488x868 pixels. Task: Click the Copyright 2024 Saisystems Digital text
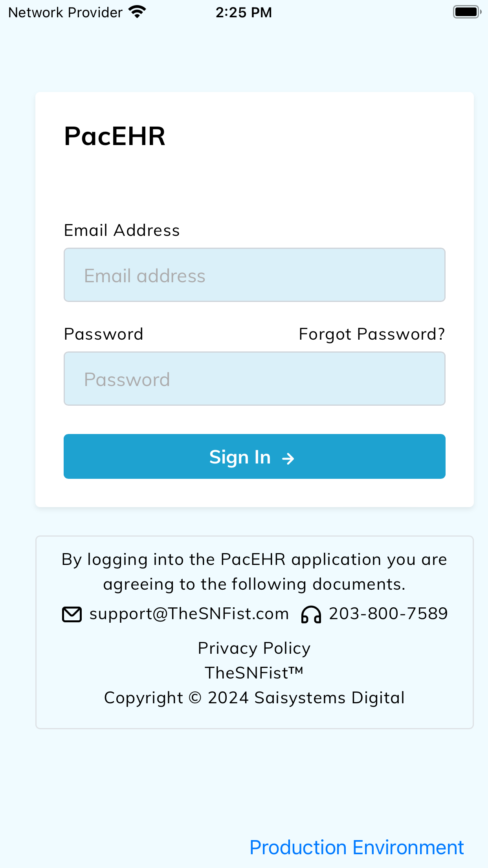coord(254,698)
